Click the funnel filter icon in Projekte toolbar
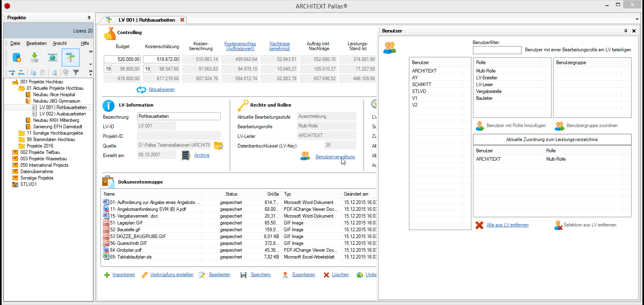Screen dimensions: 644x305 76,73
